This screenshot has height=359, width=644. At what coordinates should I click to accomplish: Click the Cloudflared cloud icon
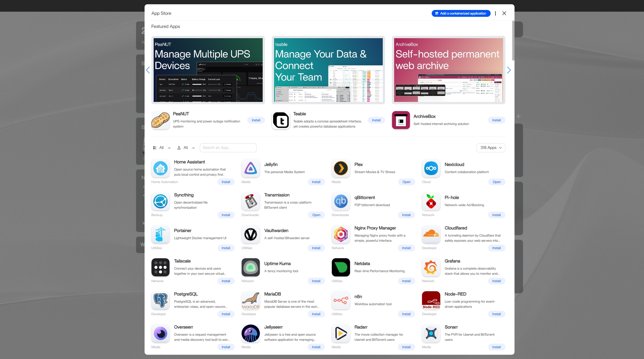coord(431,234)
